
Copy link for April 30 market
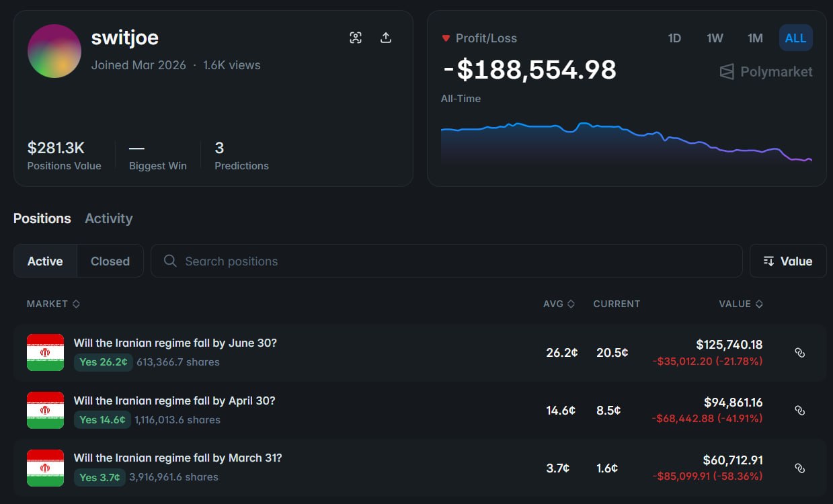tap(799, 410)
